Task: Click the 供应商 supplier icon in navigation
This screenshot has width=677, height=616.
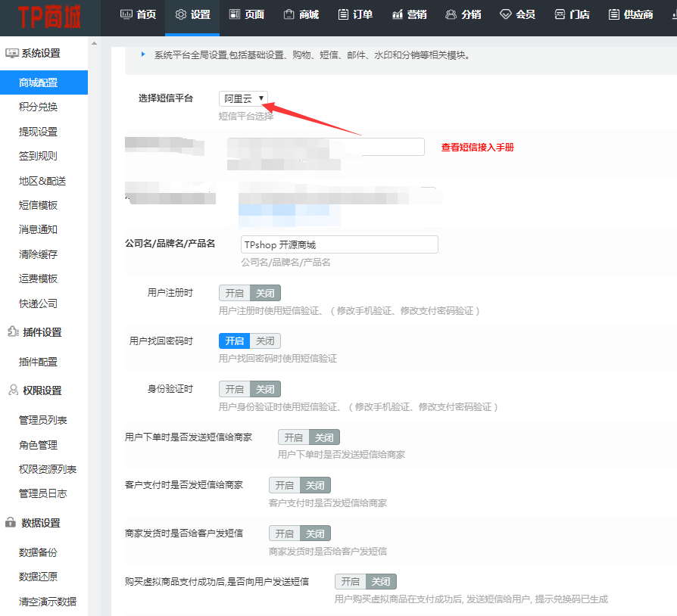Action: tap(613, 14)
